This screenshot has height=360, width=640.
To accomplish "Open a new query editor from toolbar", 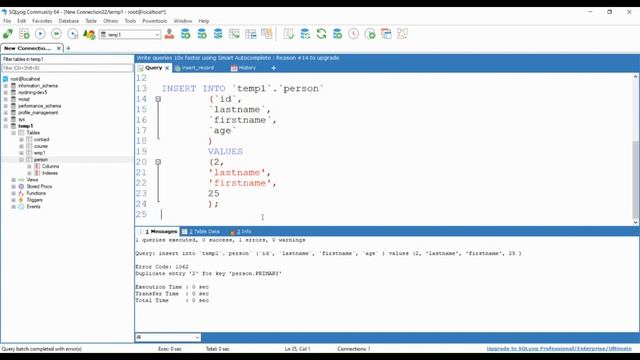I will [24, 34].
